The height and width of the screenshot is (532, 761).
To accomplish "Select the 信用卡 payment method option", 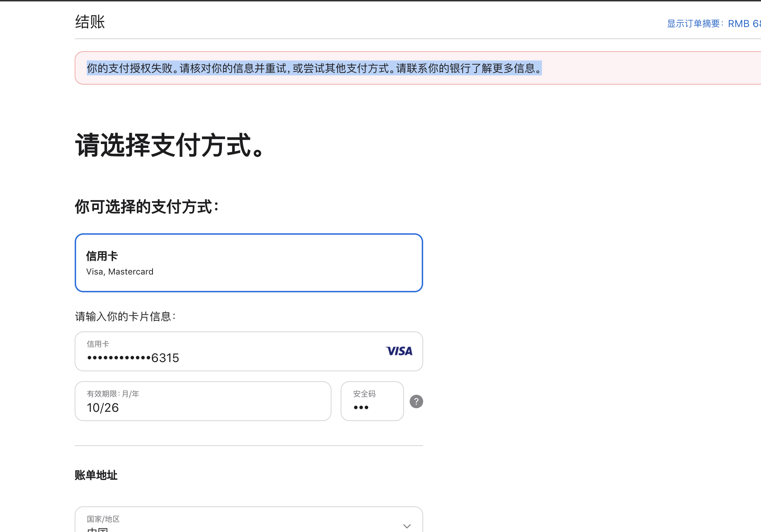I will [x=249, y=263].
